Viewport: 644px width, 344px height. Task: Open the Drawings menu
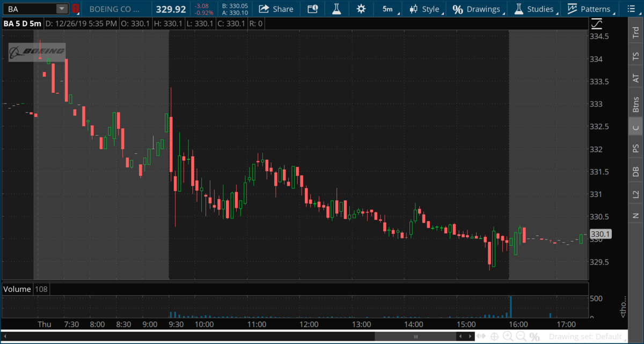coord(477,9)
